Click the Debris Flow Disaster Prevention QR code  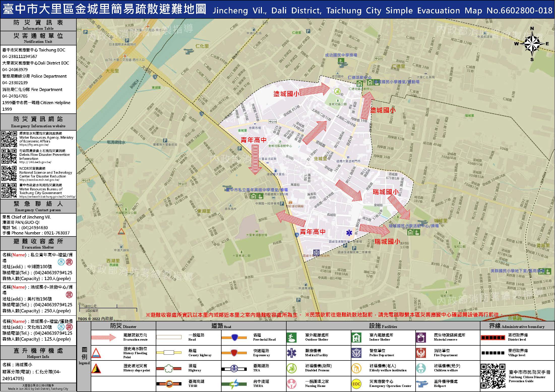tap(9, 156)
